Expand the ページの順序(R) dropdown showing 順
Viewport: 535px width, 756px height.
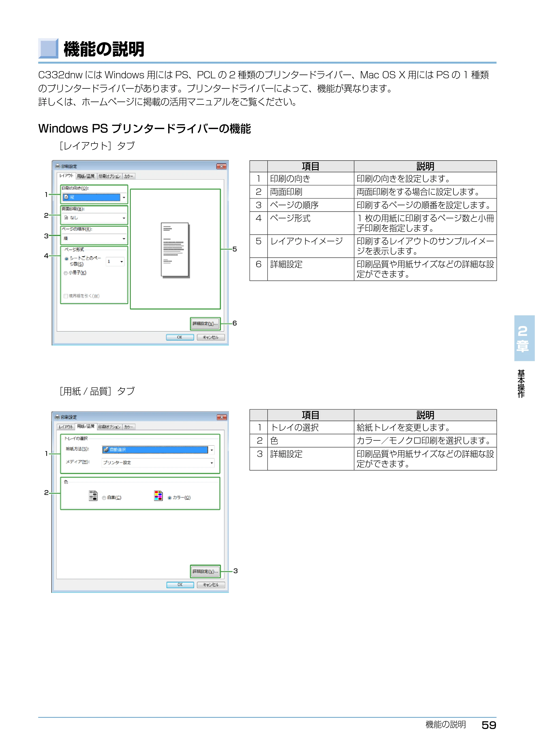[x=94, y=238]
